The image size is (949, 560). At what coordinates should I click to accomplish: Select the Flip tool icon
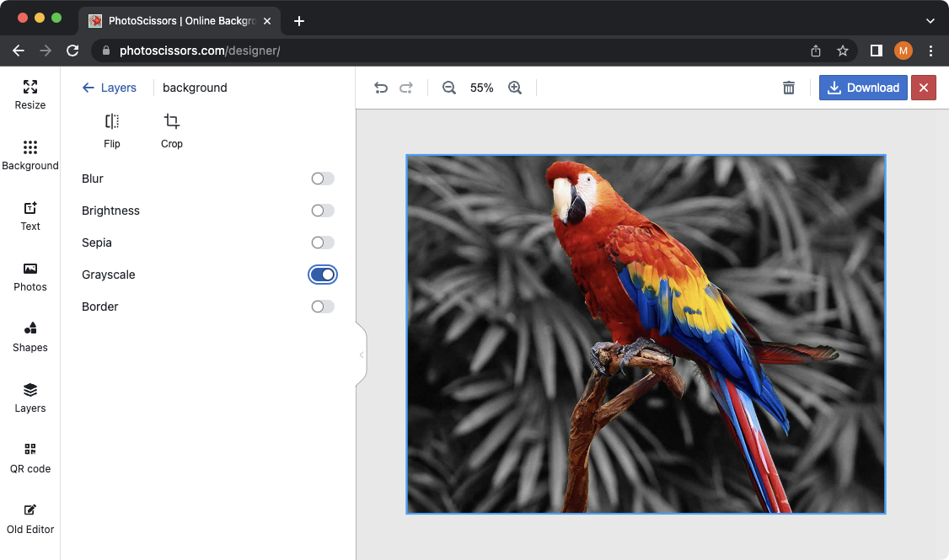coord(112,122)
